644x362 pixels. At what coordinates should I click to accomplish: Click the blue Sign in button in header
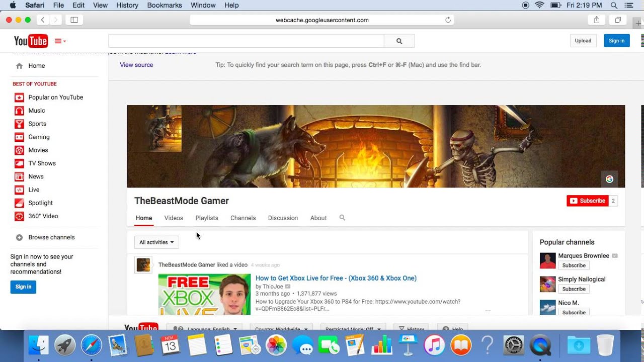[x=616, y=41]
